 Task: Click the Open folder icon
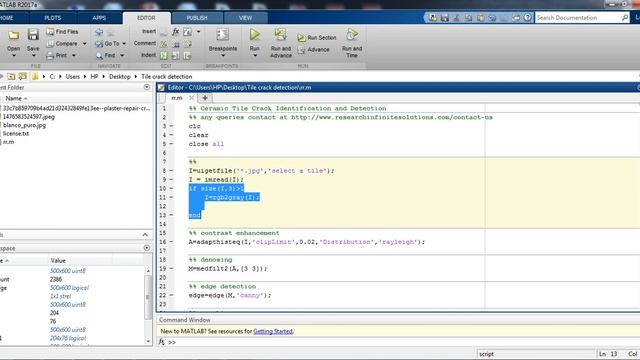tap(13, 36)
